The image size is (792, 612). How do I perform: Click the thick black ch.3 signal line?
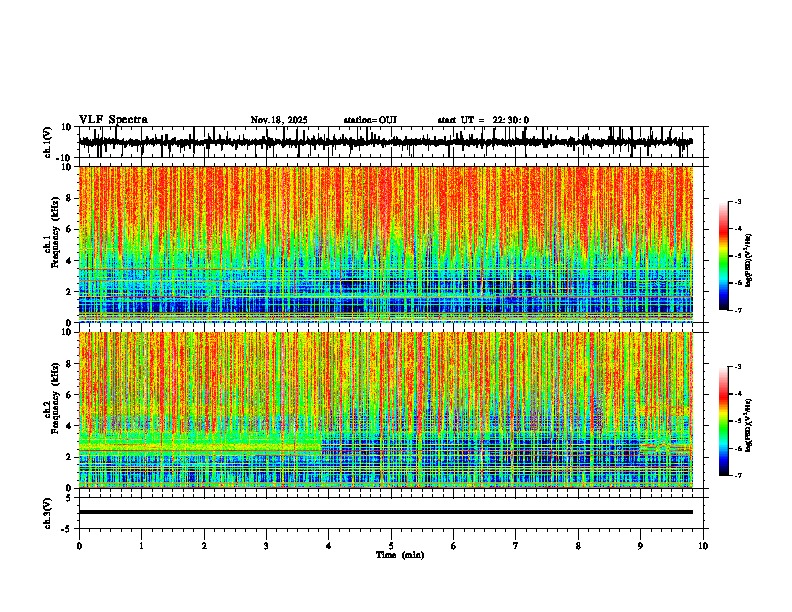(x=385, y=512)
